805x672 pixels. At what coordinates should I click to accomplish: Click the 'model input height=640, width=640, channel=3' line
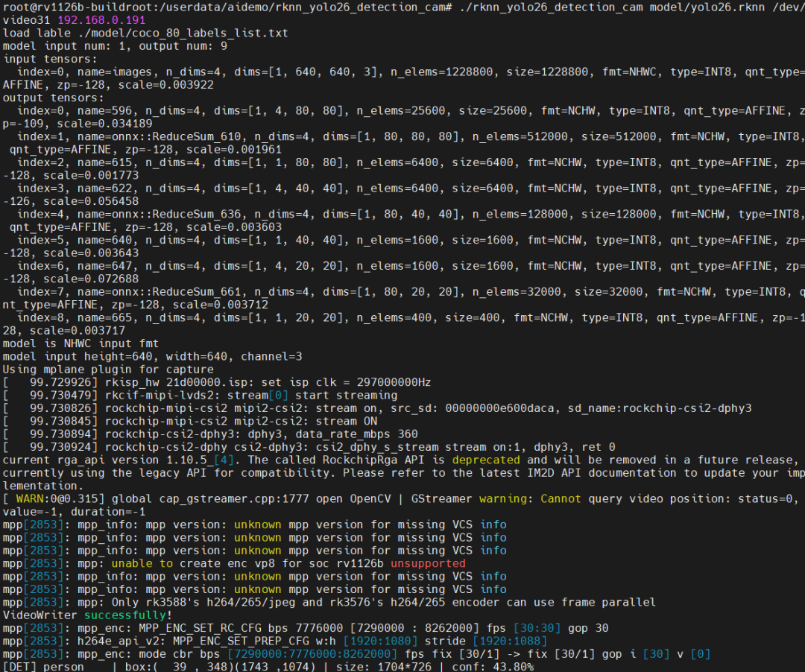coord(153,356)
